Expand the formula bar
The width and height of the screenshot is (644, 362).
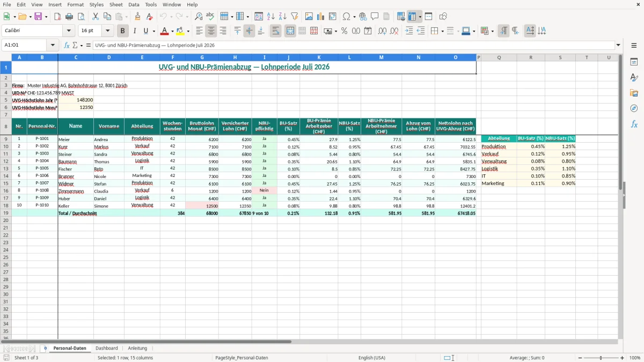tap(618, 46)
